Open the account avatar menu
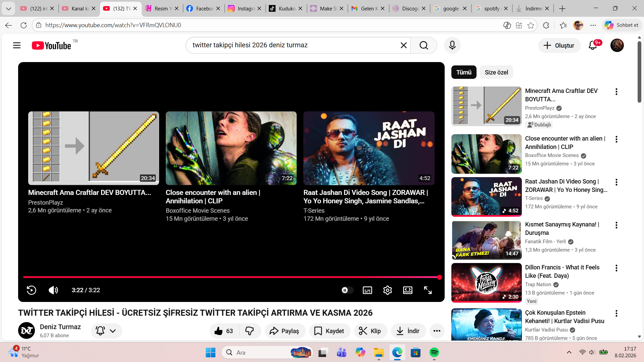Image resolution: width=644 pixels, height=362 pixels. point(617,45)
